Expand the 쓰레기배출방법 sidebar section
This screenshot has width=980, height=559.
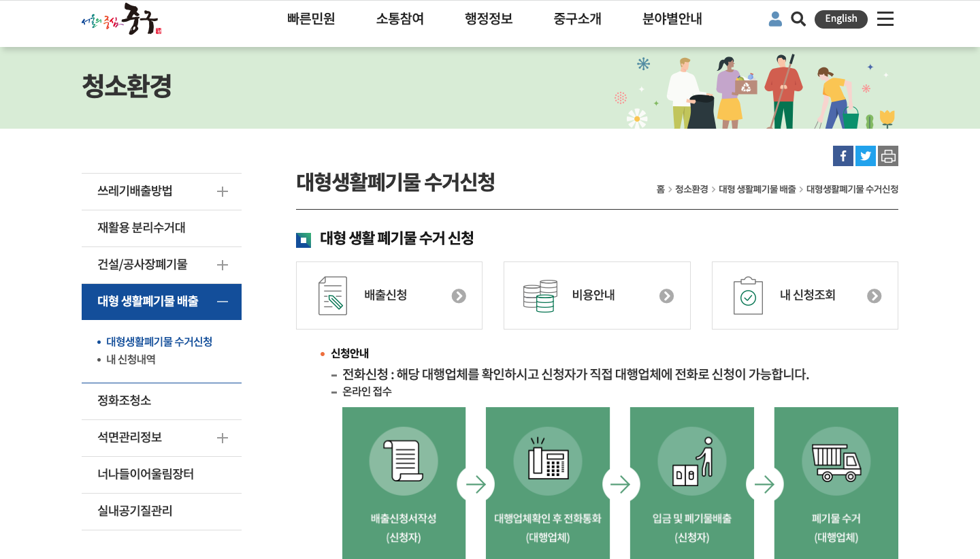222,191
